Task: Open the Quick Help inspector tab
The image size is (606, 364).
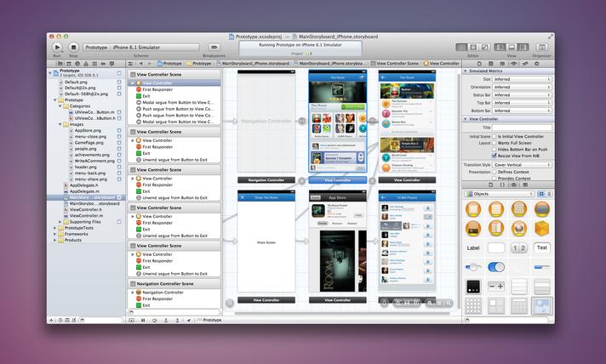Action: click(x=491, y=63)
